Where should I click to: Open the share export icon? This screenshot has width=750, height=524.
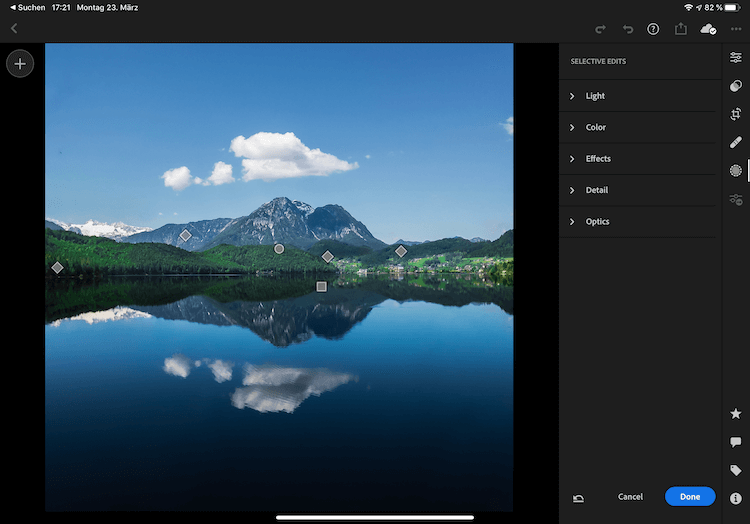coord(681,29)
